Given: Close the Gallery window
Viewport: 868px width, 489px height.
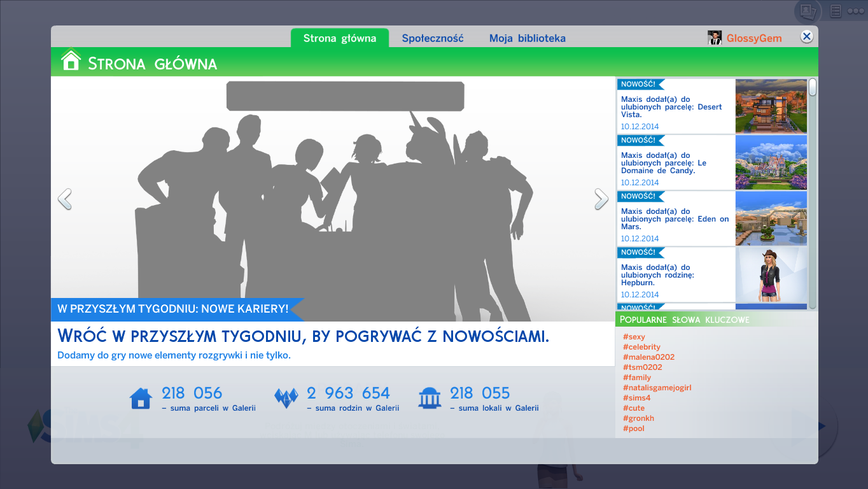Looking at the screenshot, I should click(x=806, y=36).
